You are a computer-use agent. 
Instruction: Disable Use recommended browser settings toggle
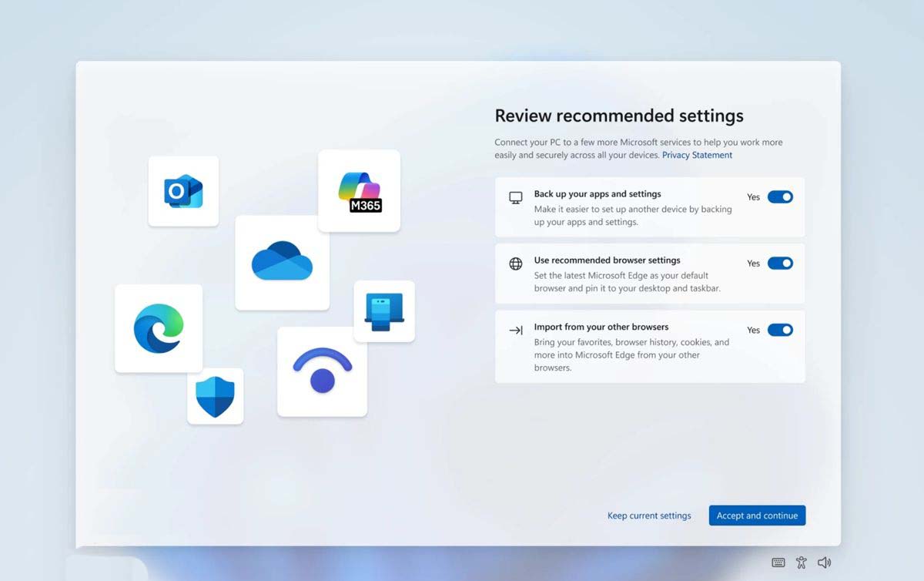780,263
